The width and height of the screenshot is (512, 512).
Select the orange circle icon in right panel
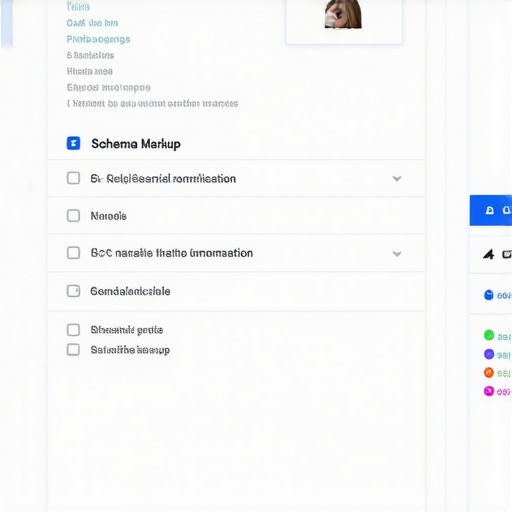pos(489,372)
